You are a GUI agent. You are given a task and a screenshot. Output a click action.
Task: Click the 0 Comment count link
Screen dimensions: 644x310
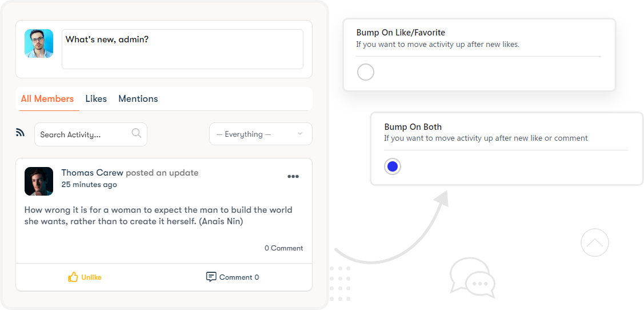pyautogui.click(x=284, y=248)
